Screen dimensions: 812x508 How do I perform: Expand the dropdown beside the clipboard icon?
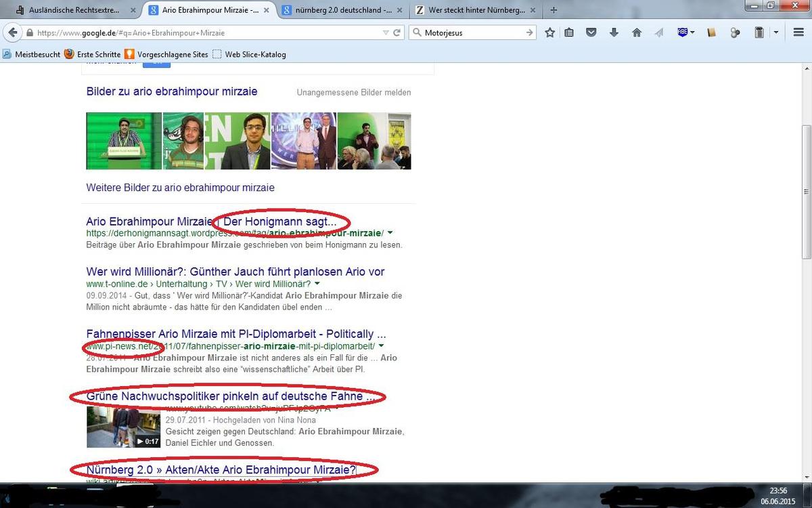click(775, 33)
